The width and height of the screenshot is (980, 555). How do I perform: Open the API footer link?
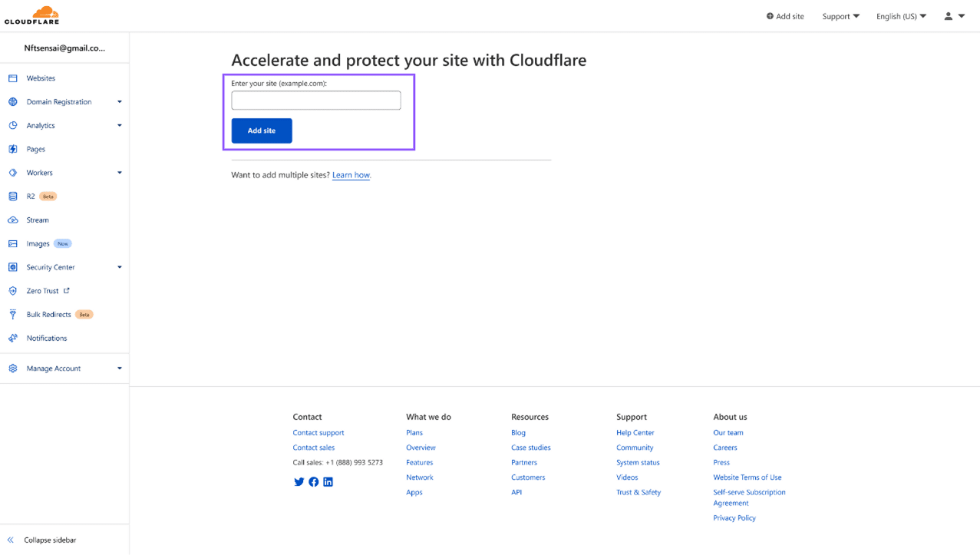click(x=516, y=492)
